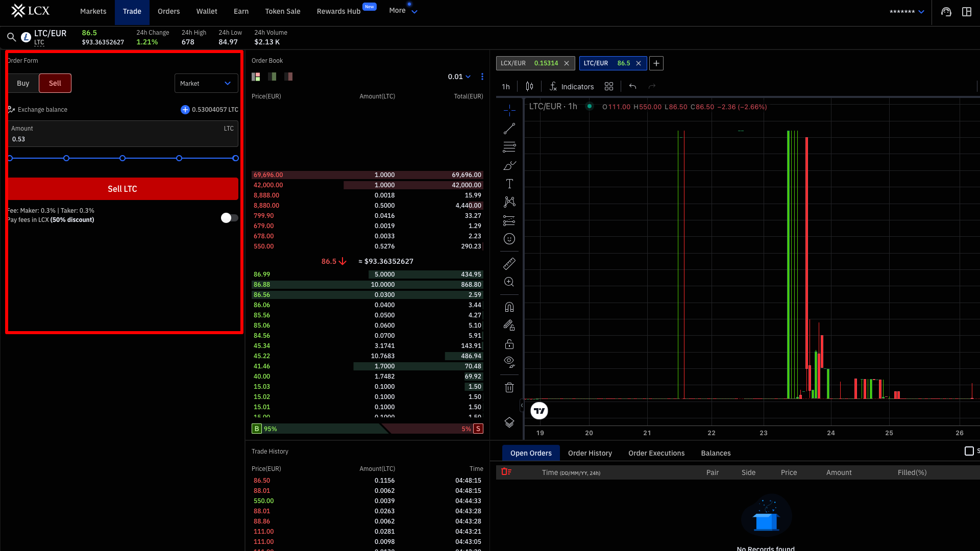Focus the Amount LTC input field
Viewport: 980px width, 551px height.
(x=122, y=134)
